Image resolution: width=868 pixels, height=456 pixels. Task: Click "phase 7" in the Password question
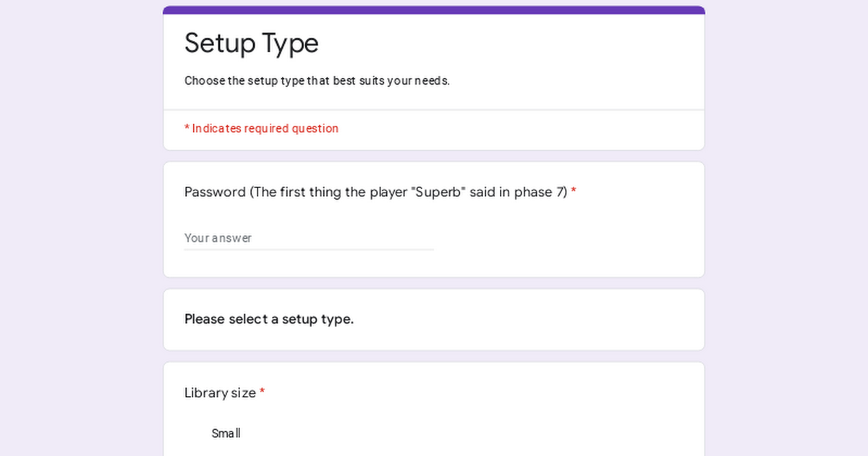point(540,193)
